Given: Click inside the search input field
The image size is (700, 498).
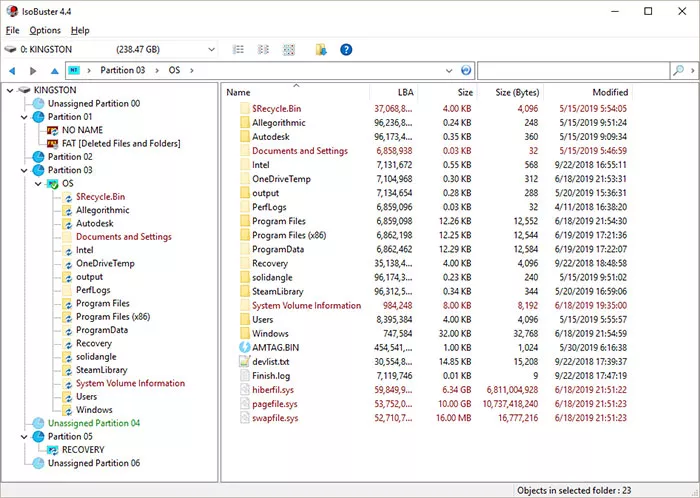Looking at the screenshot, I should click(574, 71).
